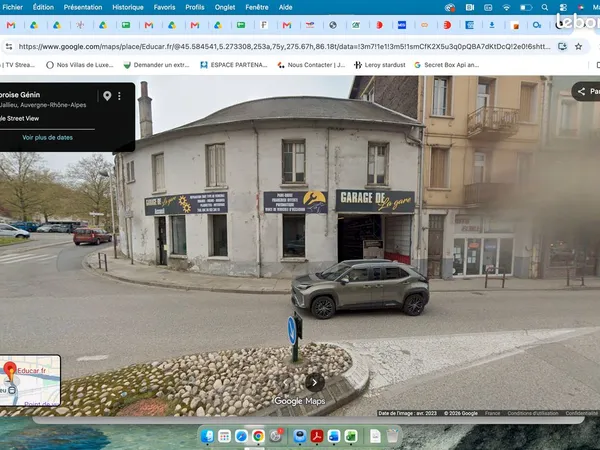This screenshot has height=450, width=600.
Task: Open System Settings with notification badge
Action: [x=276, y=436]
